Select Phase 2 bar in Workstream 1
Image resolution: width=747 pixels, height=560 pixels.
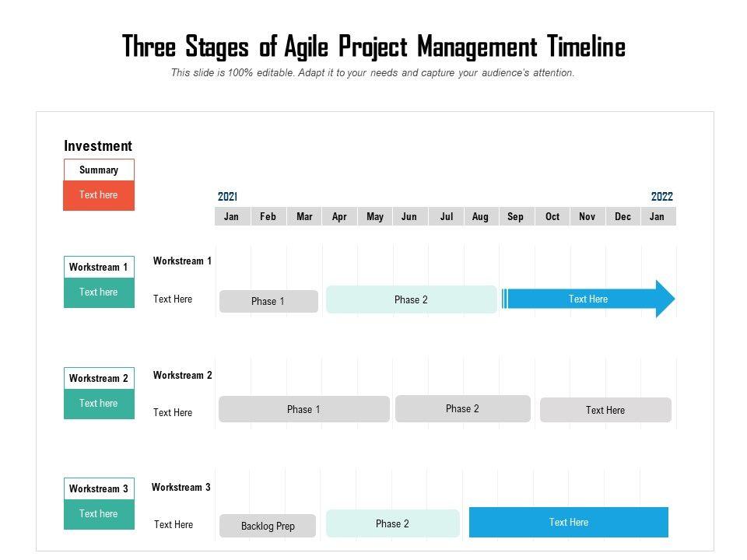[411, 299]
